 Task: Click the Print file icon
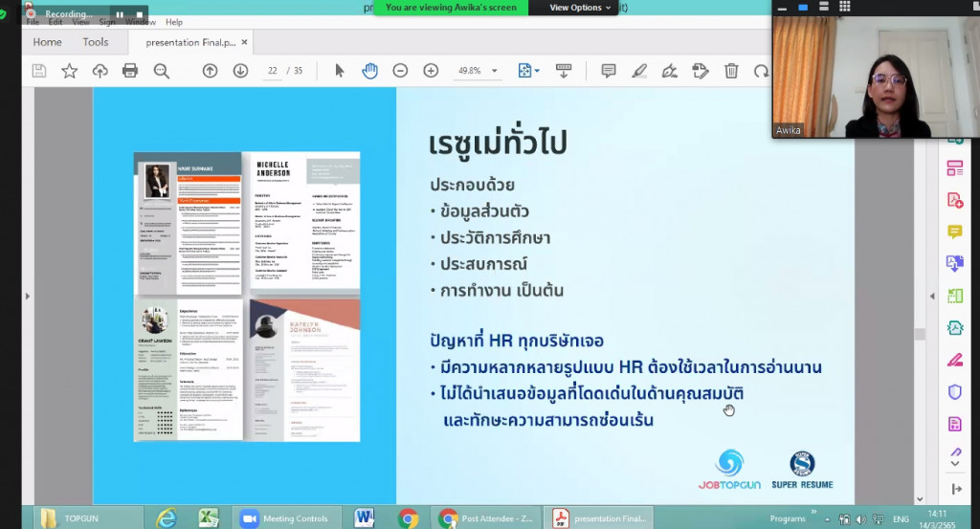(x=130, y=71)
